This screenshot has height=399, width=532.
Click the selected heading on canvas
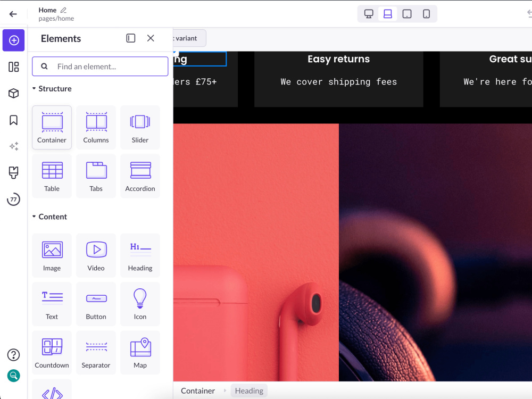[x=199, y=59]
